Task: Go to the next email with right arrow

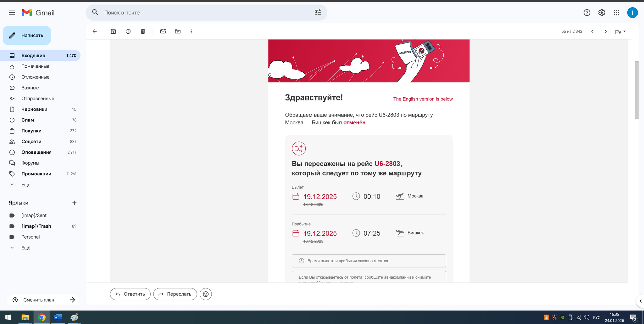Action: click(605, 31)
